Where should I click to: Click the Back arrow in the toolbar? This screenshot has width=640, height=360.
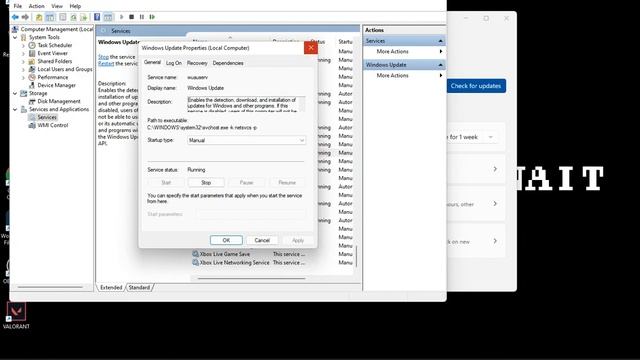15,17
